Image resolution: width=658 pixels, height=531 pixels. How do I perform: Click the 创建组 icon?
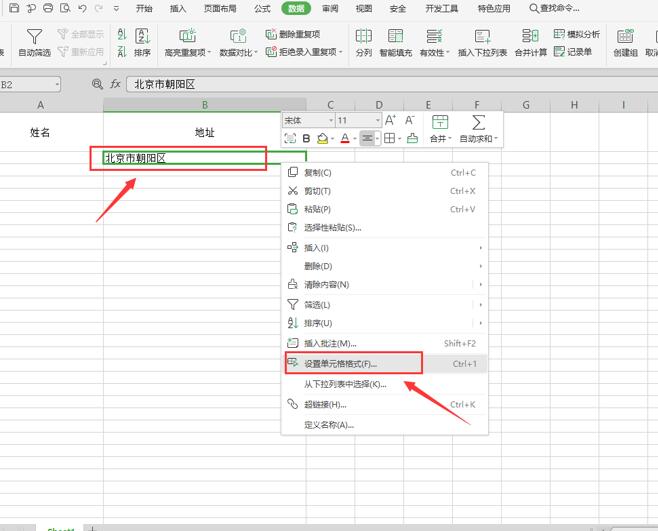click(625, 36)
